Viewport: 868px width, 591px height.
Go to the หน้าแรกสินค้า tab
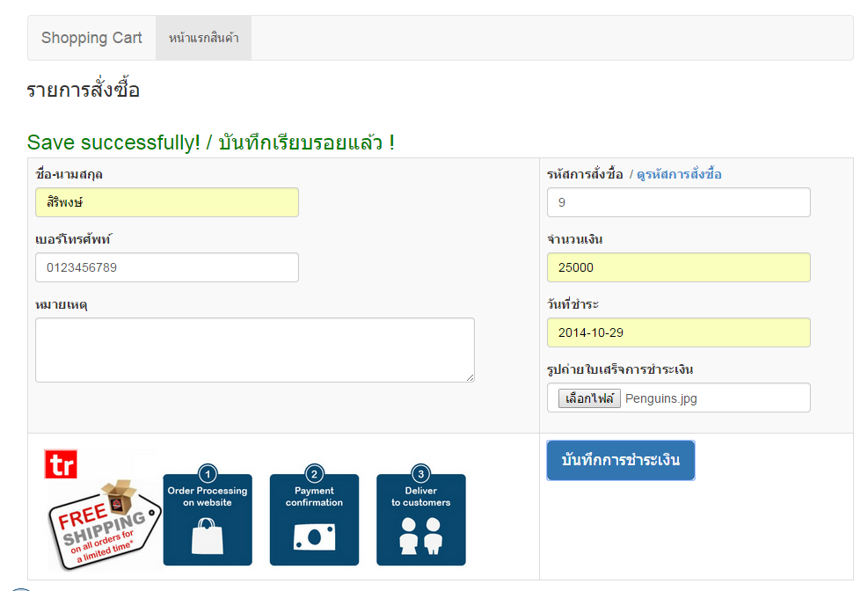tap(203, 38)
